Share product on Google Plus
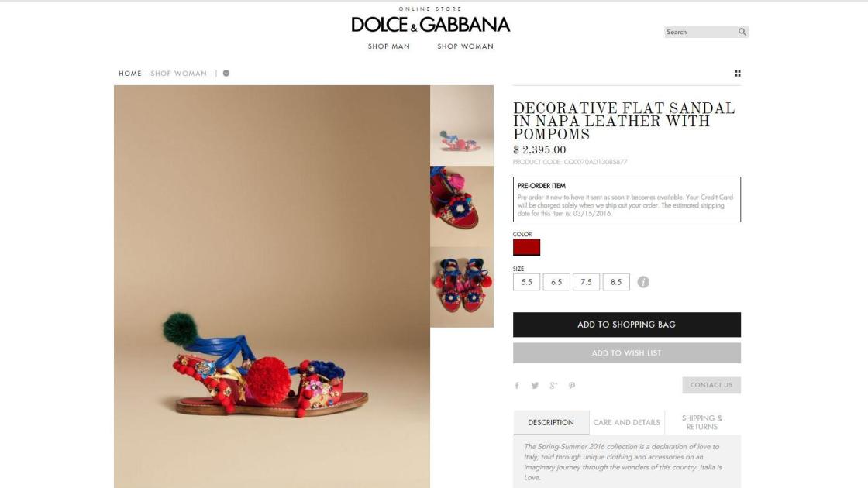 tap(553, 386)
